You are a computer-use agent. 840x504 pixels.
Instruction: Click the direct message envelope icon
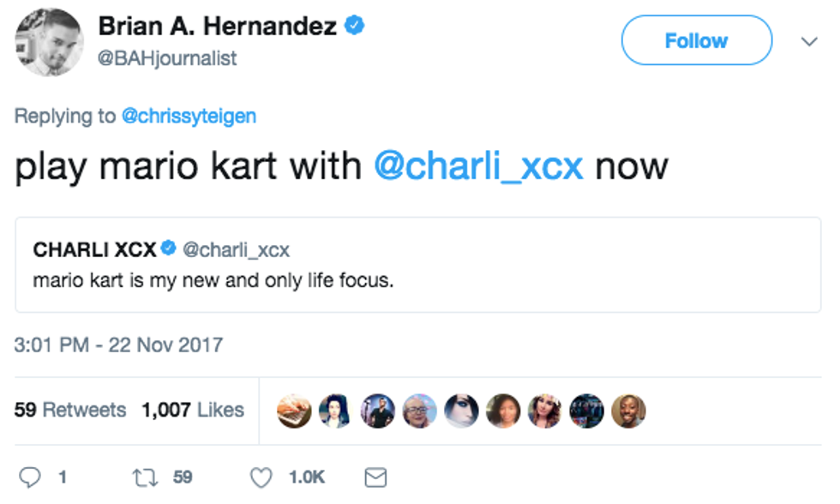tap(375, 477)
